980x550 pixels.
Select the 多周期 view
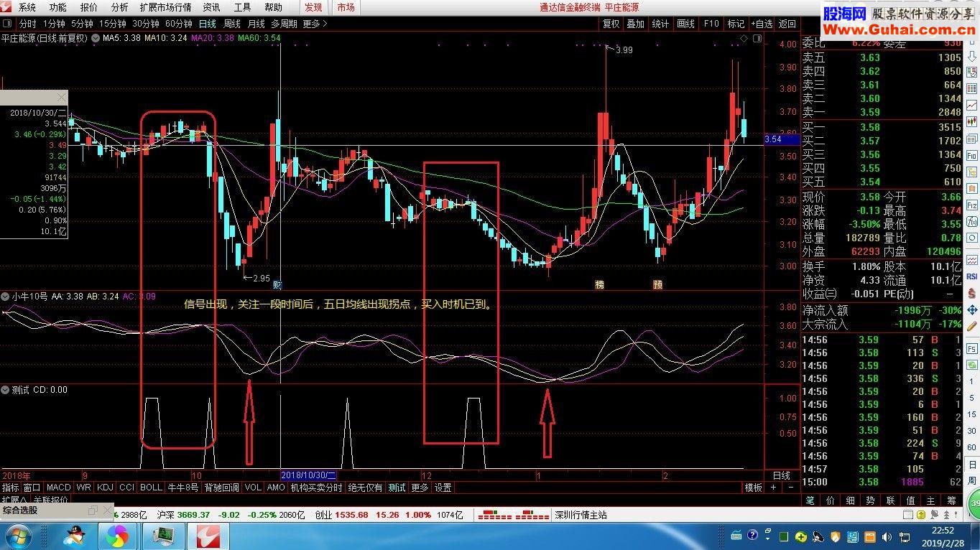tap(285, 24)
